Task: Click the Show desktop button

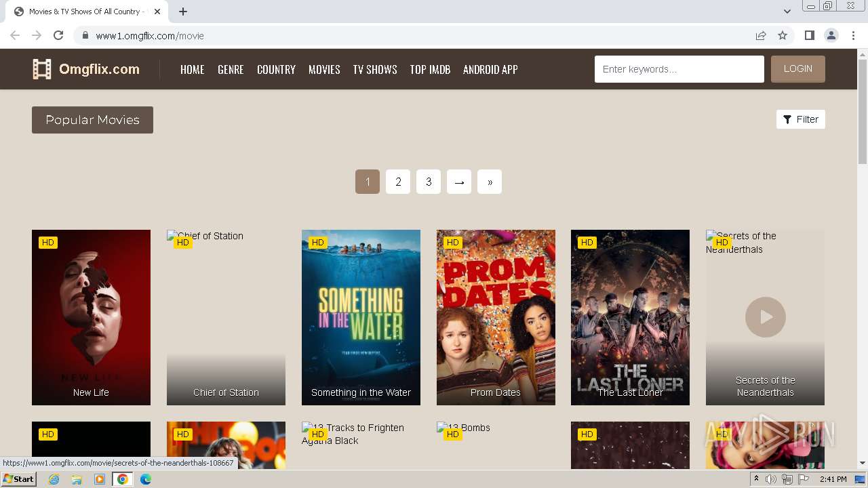Action: pos(861,479)
